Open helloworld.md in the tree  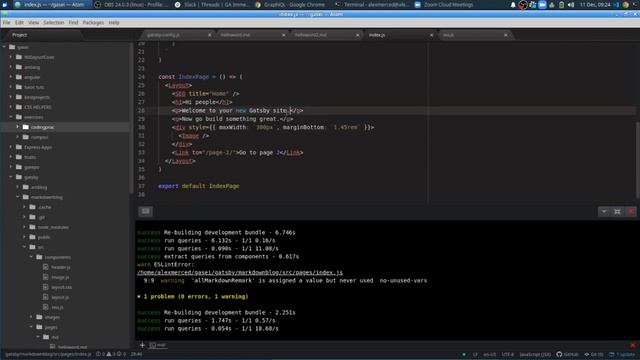(x=72, y=347)
